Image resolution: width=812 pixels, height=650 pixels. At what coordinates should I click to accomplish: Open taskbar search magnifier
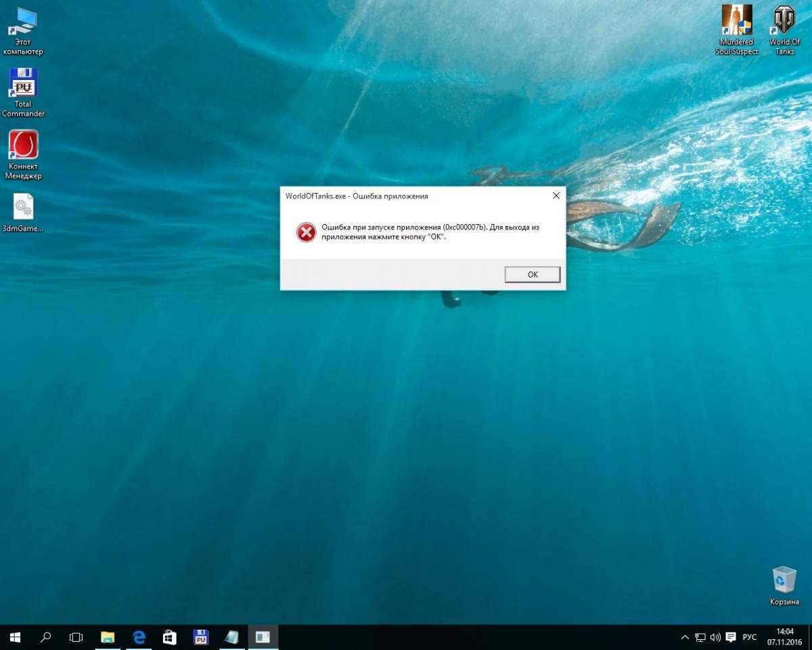tap(46, 637)
